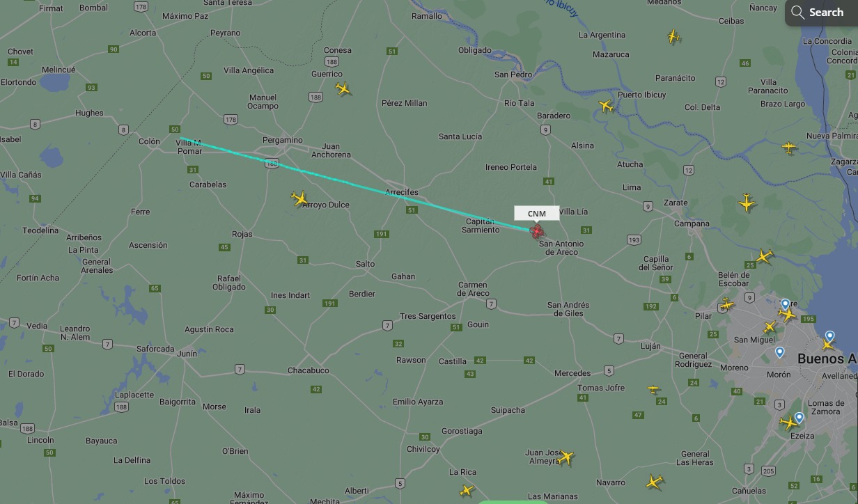Select aircraft west of Ezeiza
The width and height of the screenshot is (858, 504).
[x=788, y=422]
